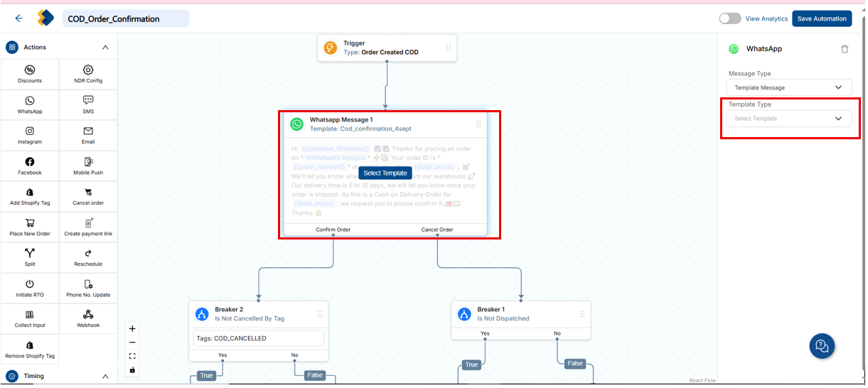Image resolution: width=868 pixels, height=388 pixels.
Task: Pick the Remove Shopify Tag action
Action: (x=30, y=350)
